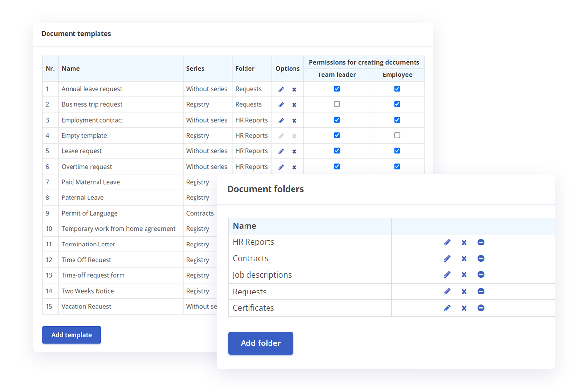The width and height of the screenshot is (588, 392).
Task: Click the Employee column header
Action: click(397, 75)
